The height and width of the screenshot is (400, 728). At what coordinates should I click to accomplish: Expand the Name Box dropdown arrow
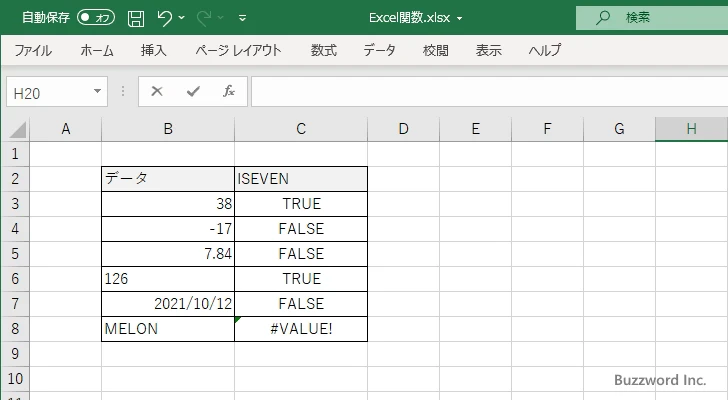(x=97, y=91)
